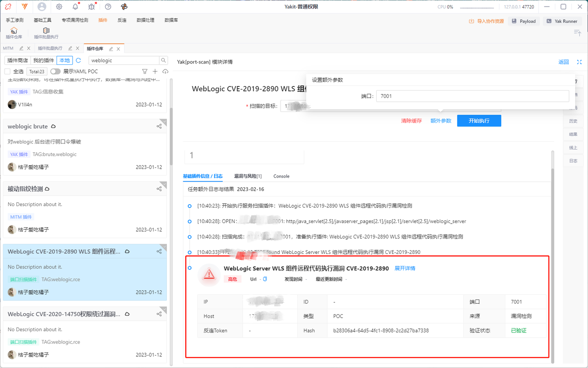
Task: Open the settings gear in the title bar
Action: [x=59, y=7]
